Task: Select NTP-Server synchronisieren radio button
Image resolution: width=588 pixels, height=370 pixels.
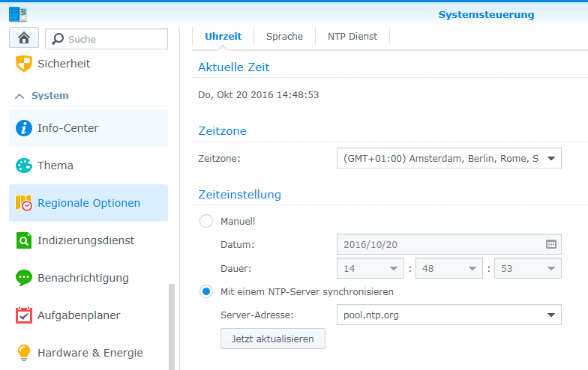Action: coord(206,291)
